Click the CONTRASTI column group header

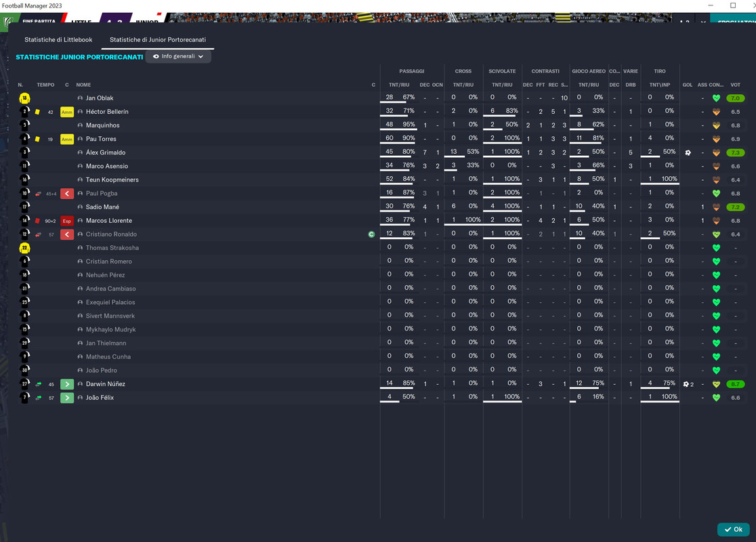(x=545, y=71)
